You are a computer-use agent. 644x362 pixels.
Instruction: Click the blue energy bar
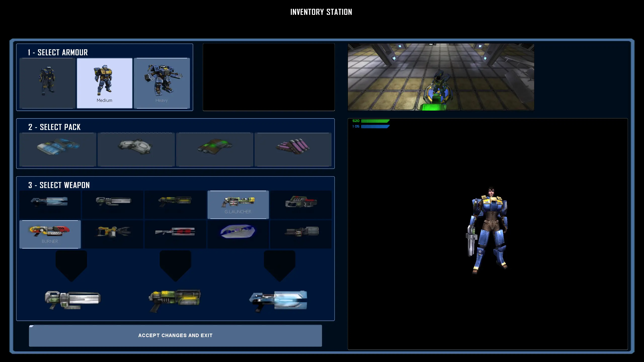coord(375,126)
